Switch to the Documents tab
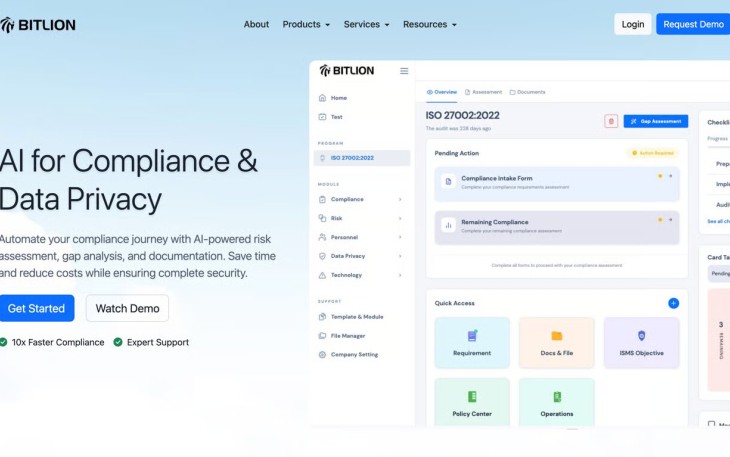730x457 pixels. pyautogui.click(x=527, y=92)
